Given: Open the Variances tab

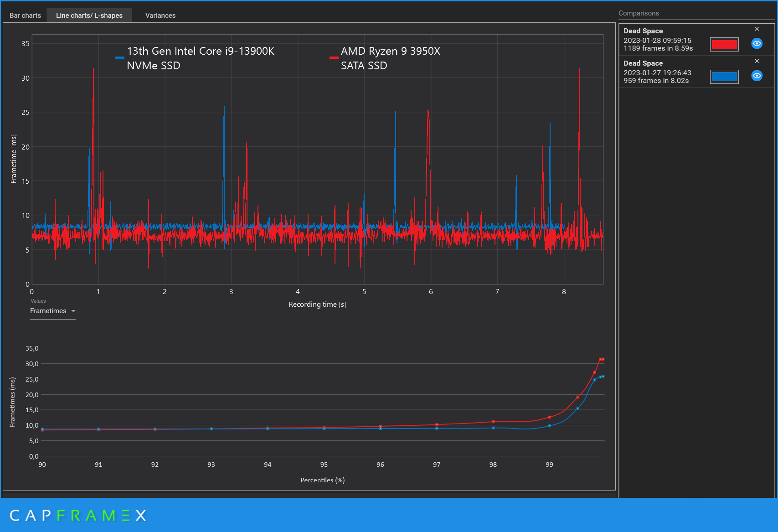Looking at the screenshot, I should [x=160, y=15].
